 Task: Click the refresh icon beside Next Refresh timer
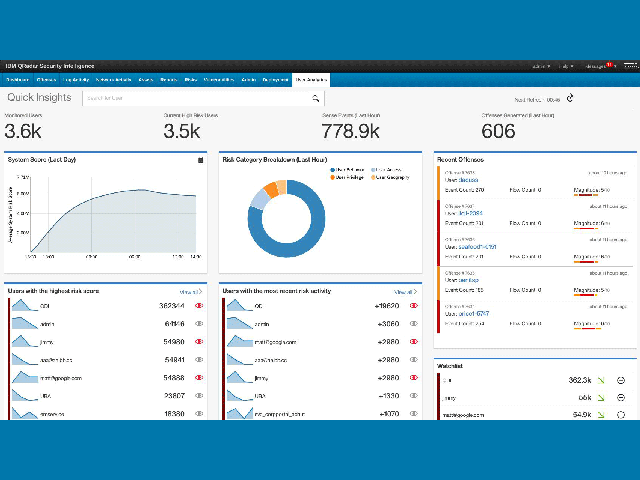tap(570, 98)
